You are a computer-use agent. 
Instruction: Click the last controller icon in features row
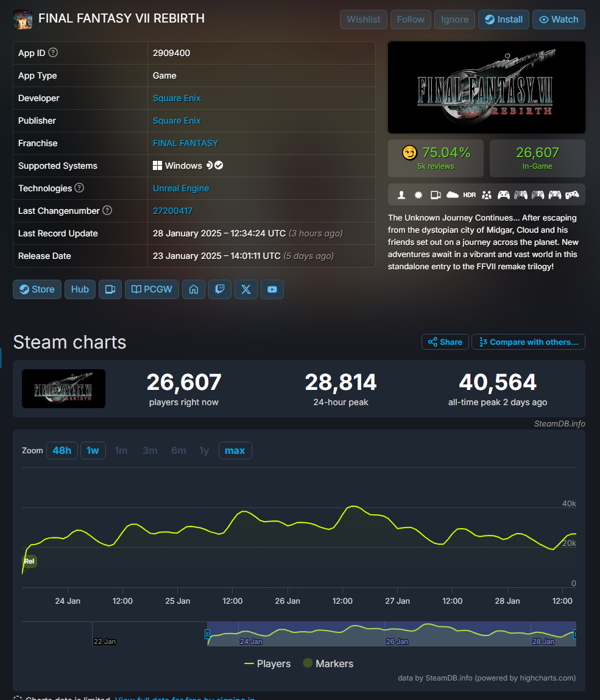[x=572, y=194]
